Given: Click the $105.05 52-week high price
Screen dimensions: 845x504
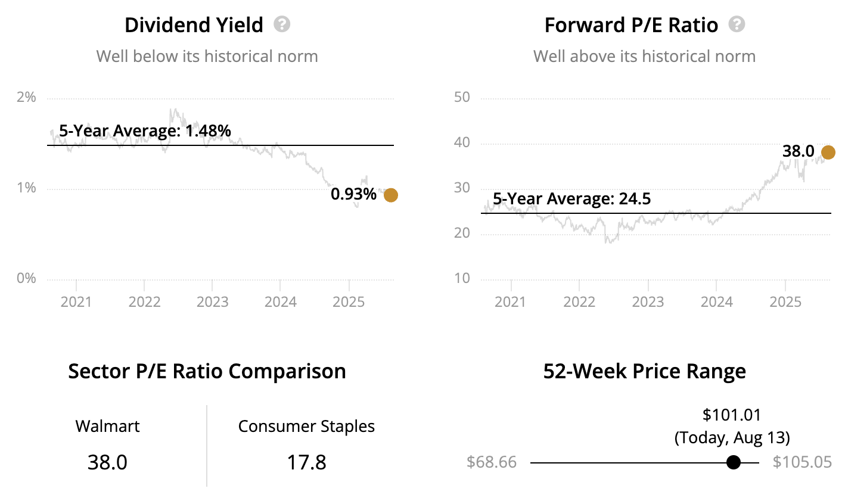Looking at the screenshot, I should tap(802, 462).
